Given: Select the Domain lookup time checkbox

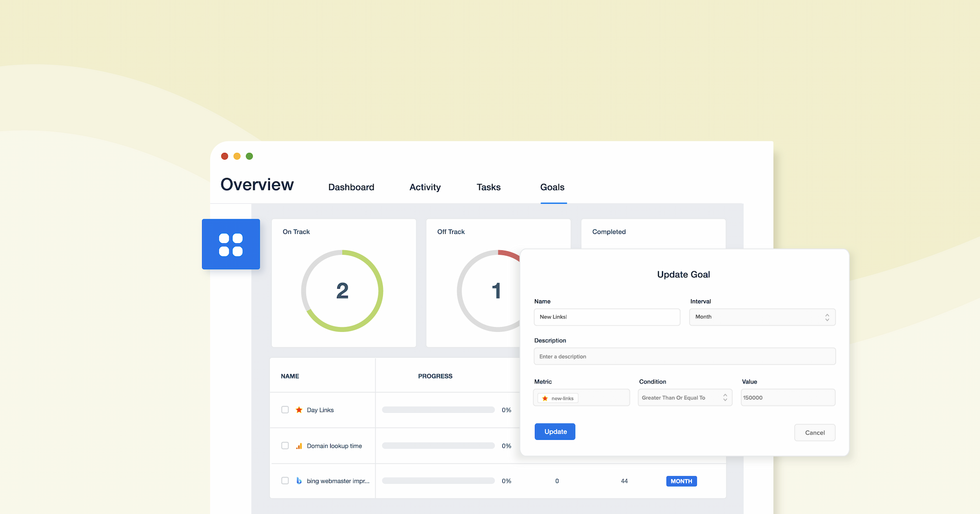Looking at the screenshot, I should 285,446.
